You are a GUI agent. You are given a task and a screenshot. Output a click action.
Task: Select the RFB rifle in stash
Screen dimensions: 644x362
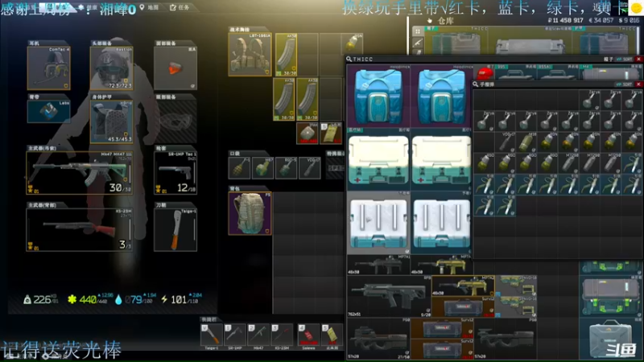[x=389, y=296]
